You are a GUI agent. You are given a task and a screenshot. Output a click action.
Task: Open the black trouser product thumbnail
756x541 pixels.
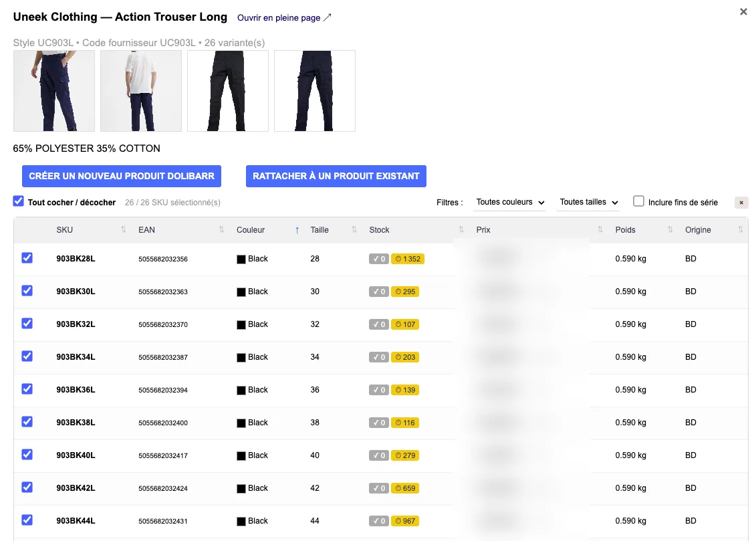[x=227, y=91]
